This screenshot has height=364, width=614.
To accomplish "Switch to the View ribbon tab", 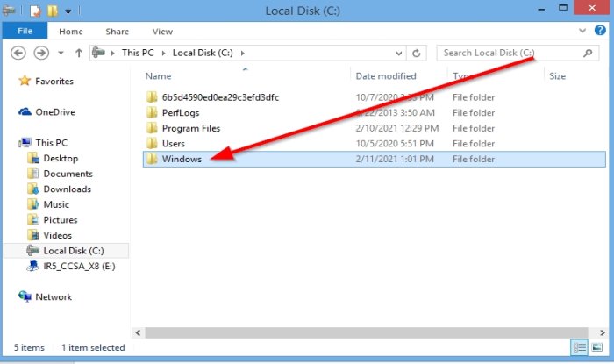I will (x=162, y=32).
